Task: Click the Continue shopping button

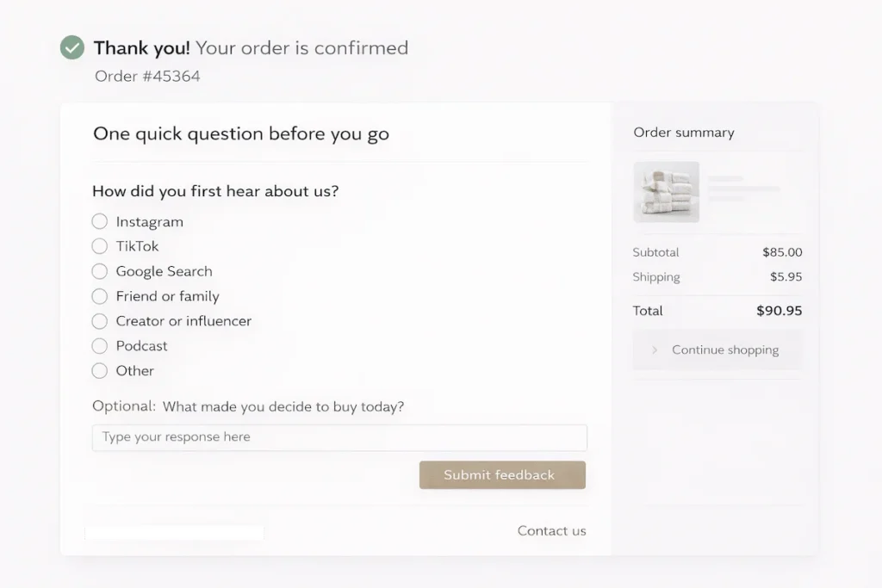Action: point(717,350)
